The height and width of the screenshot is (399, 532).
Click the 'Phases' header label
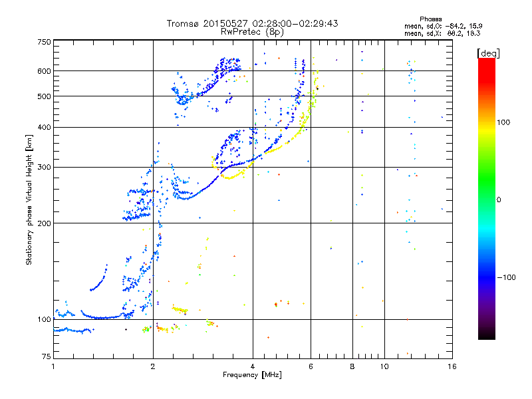[x=430, y=19]
